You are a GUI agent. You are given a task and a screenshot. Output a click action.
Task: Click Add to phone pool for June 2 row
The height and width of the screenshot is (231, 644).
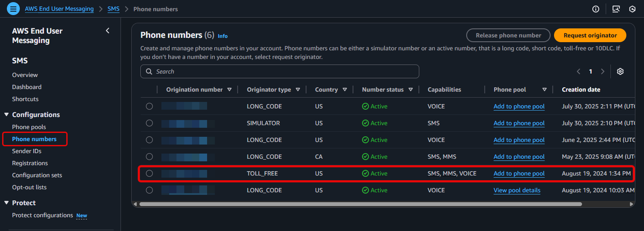pyautogui.click(x=519, y=140)
